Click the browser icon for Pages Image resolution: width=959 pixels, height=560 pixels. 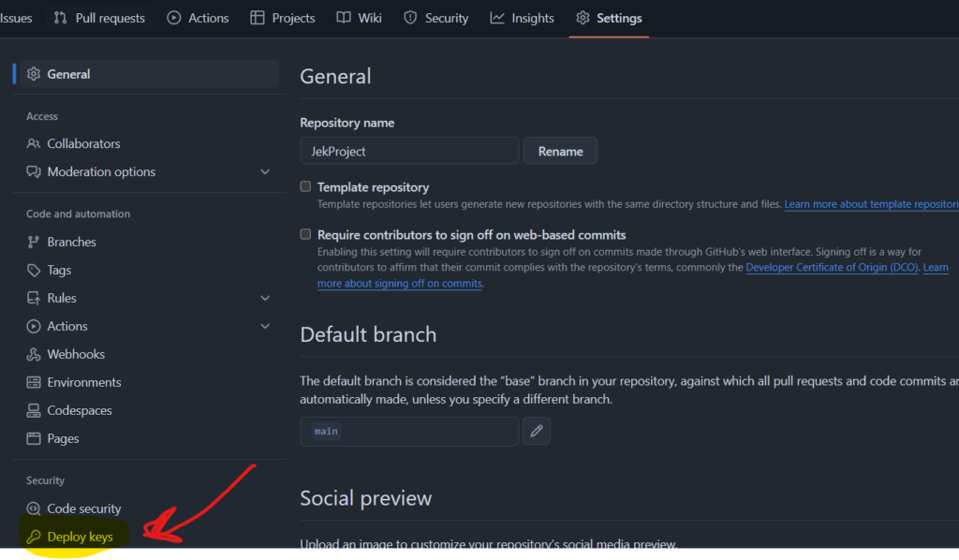coord(34,439)
